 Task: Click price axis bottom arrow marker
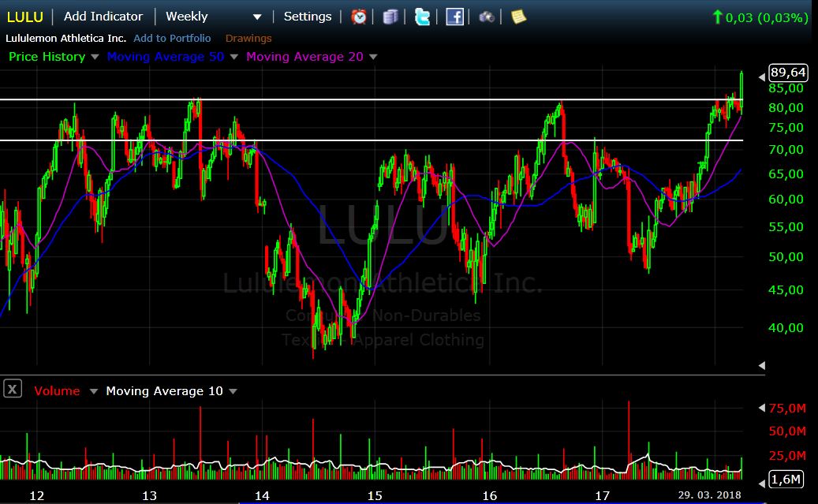point(762,365)
